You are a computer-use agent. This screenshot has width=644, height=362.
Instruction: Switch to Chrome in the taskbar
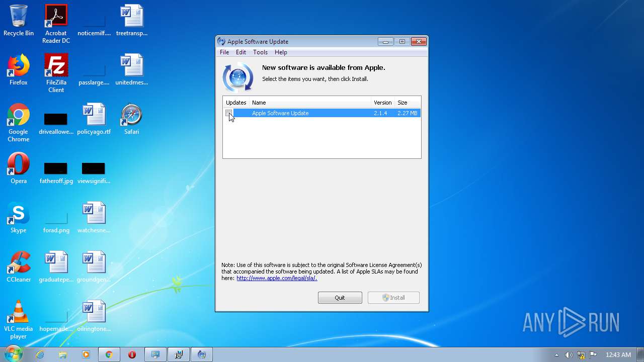coord(109,354)
